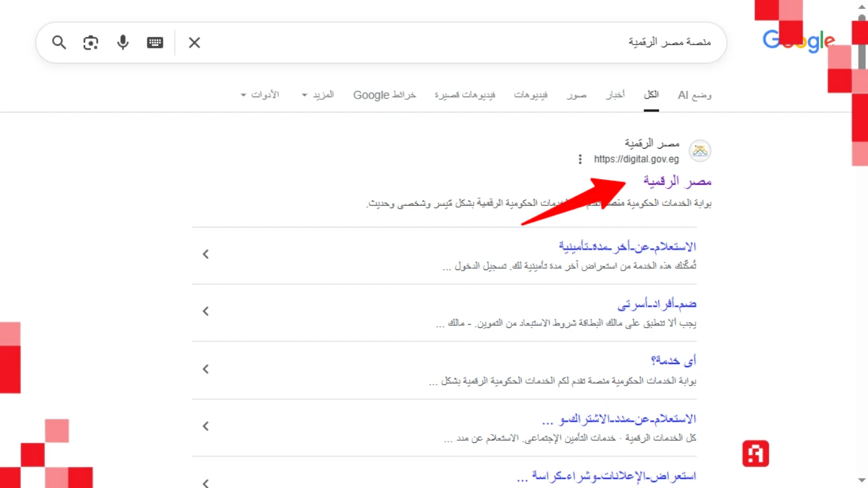Start voice search with the microphone icon
Screen dimensions: 868x488
coord(122,43)
